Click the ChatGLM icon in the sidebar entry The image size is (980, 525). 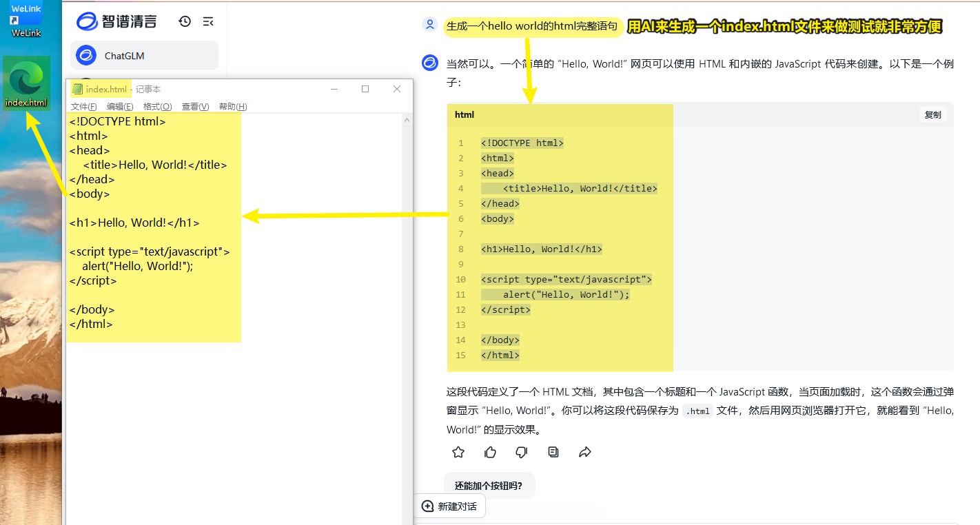pos(86,55)
